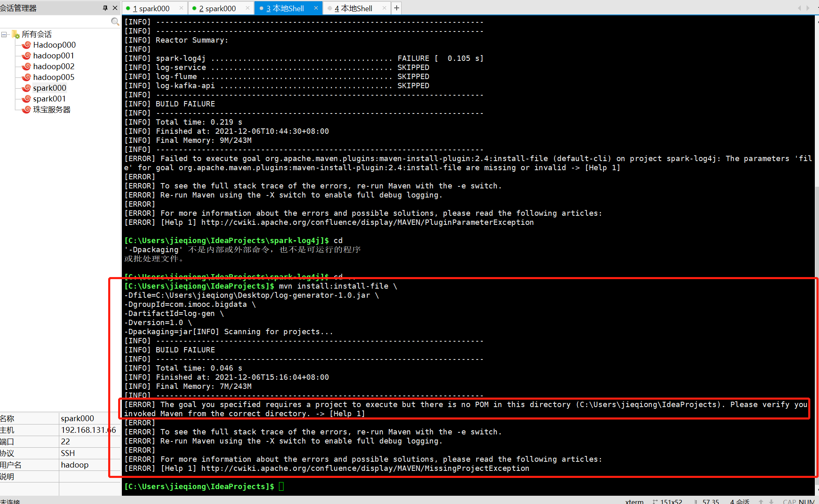Pin the session manager panel
This screenshot has width=819, height=504.
click(x=105, y=8)
